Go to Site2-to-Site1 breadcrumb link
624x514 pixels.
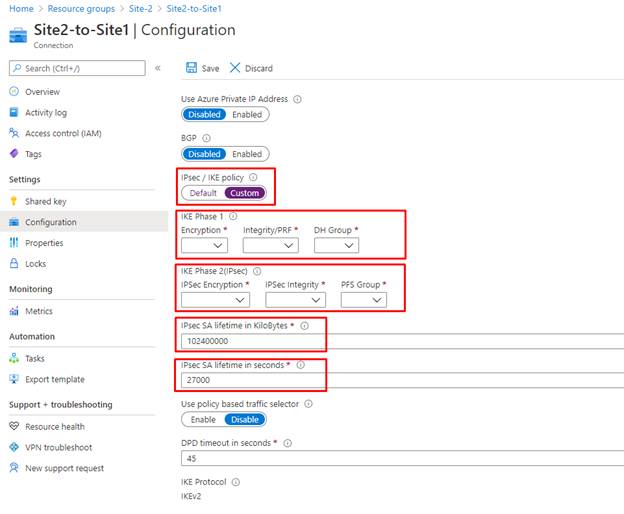coord(194,8)
